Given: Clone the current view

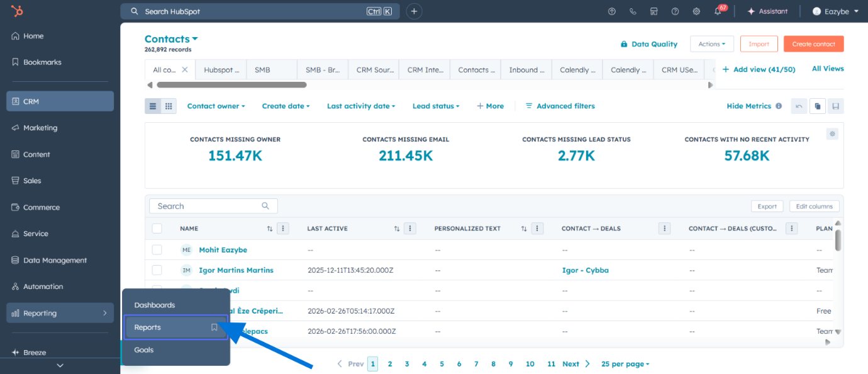Looking at the screenshot, I should point(817,106).
